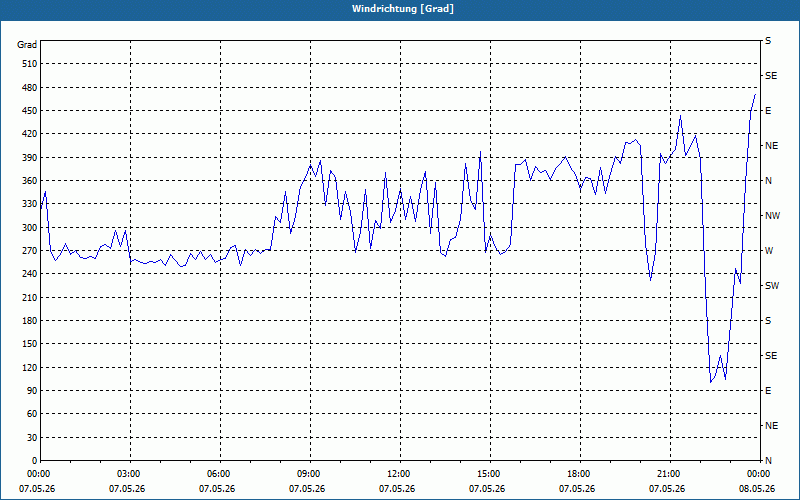Screen dimensions: 800x500
Task: Click the chart title 'Windrichtung [Grad]'
Action: coord(403,9)
